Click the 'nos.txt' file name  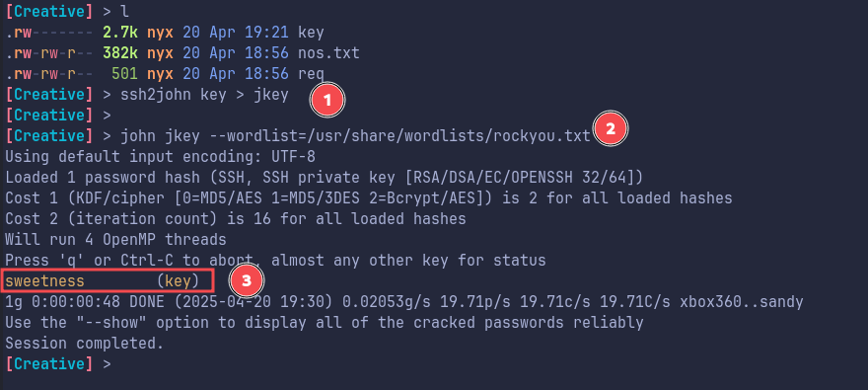pos(328,53)
